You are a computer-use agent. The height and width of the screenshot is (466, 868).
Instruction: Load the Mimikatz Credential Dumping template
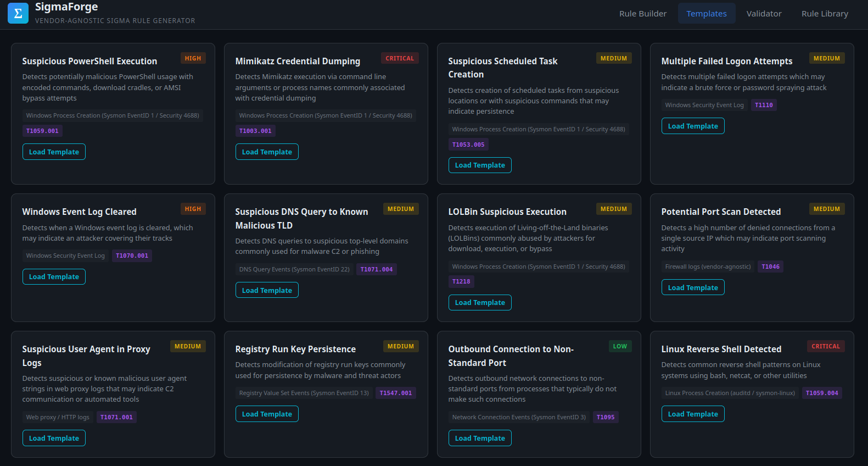click(x=267, y=152)
